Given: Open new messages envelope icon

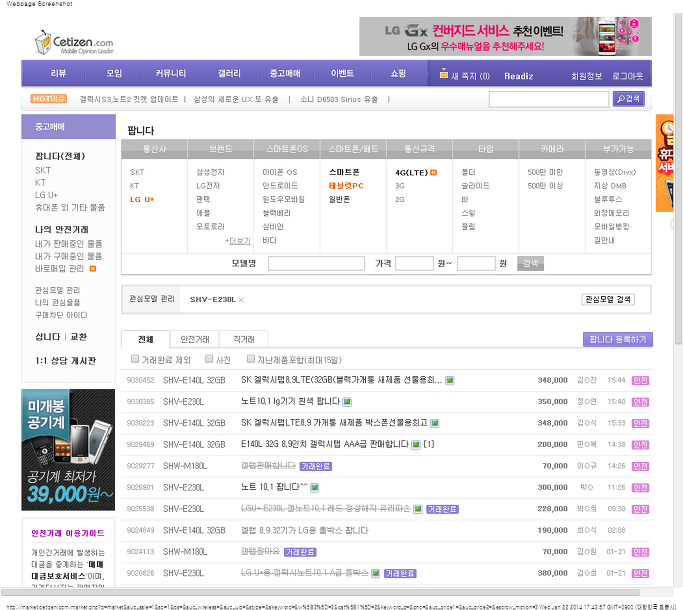Looking at the screenshot, I should coord(443,74).
